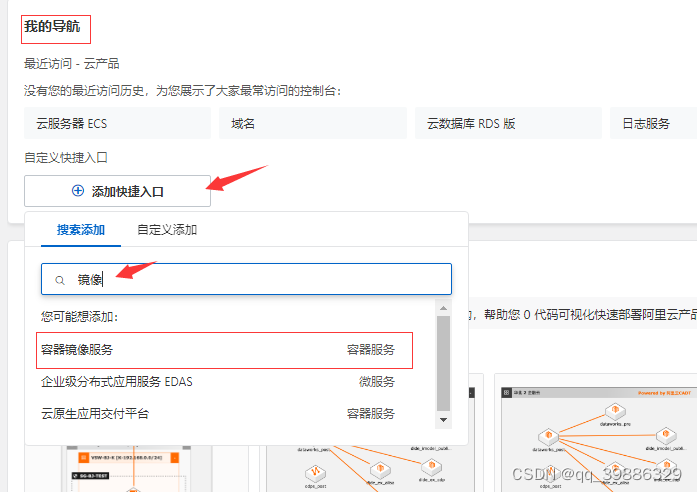Screen dimensions: 697x492
Task: Click the 最近访问 - 云产品 heading
Action: (x=72, y=64)
